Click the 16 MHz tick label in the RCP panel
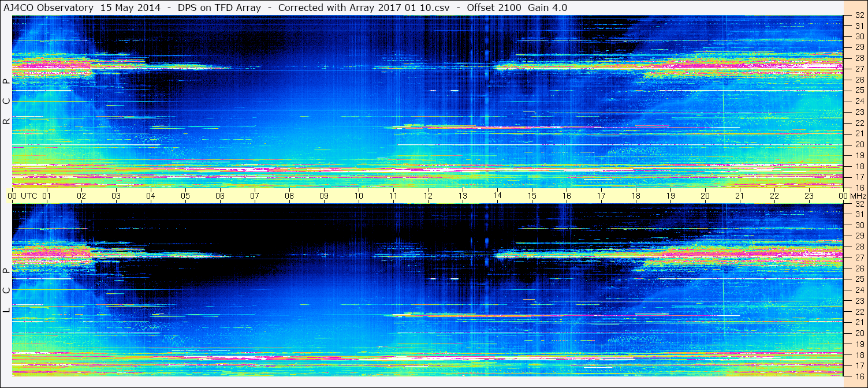 (859, 188)
